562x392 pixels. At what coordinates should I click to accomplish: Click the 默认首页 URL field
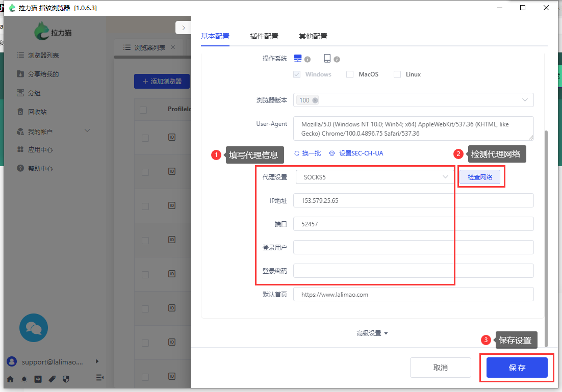413,294
